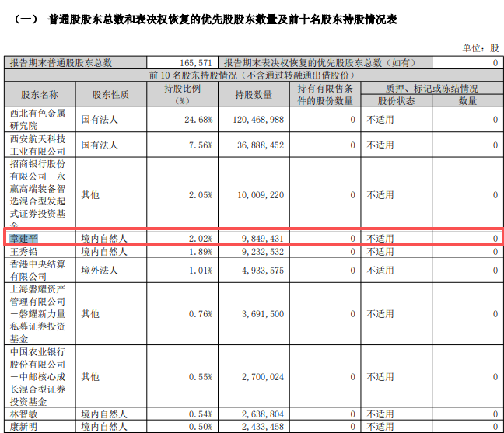Select the share count 120,468,988

(258, 120)
